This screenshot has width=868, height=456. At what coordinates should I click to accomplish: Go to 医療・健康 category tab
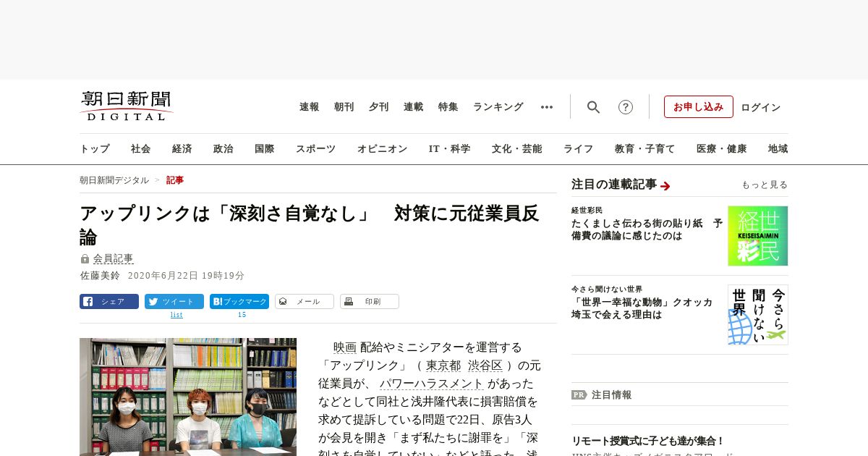click(722, 149)
